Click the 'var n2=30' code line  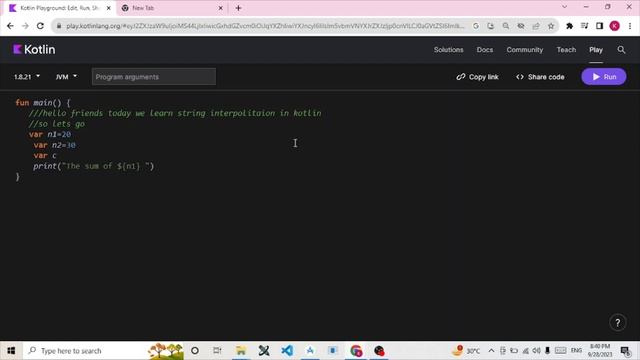tap(54, 145)
